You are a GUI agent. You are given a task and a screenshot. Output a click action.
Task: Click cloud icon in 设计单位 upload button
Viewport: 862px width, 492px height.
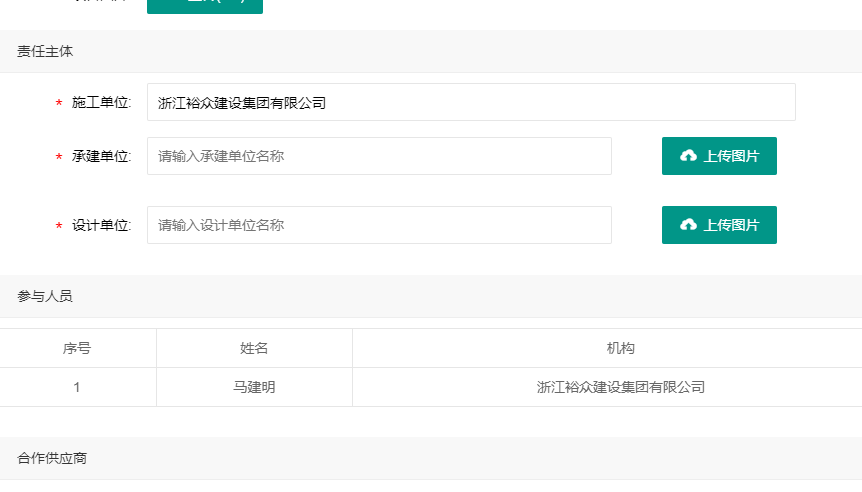pos(688,225)
